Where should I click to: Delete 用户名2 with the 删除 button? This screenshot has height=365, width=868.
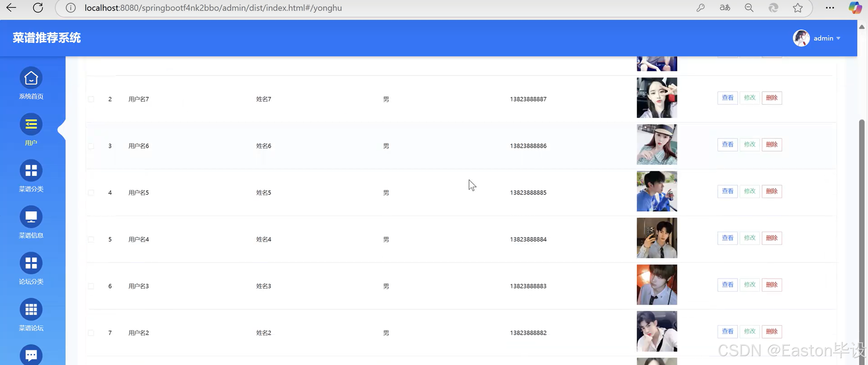pos(772,332)
